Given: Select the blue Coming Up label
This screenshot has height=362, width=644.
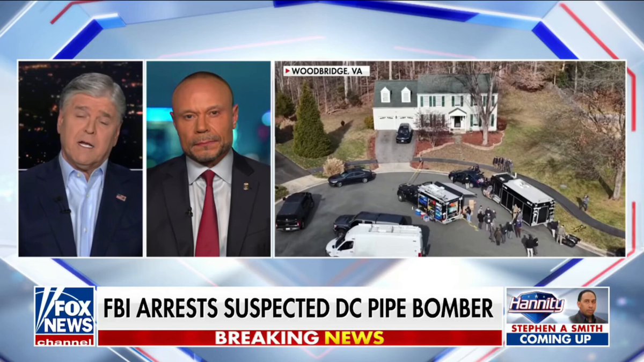Looking at the screenshot, I should (x=557, y=339).
